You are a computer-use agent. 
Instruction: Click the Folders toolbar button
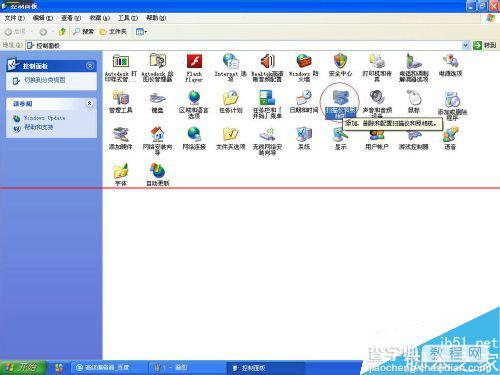tap(113, 32)
